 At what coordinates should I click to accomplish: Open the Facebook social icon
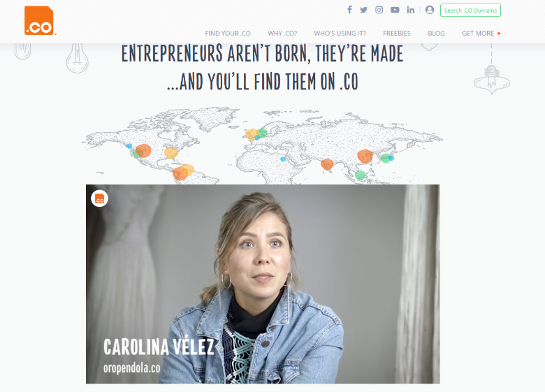tap(349, 10)
